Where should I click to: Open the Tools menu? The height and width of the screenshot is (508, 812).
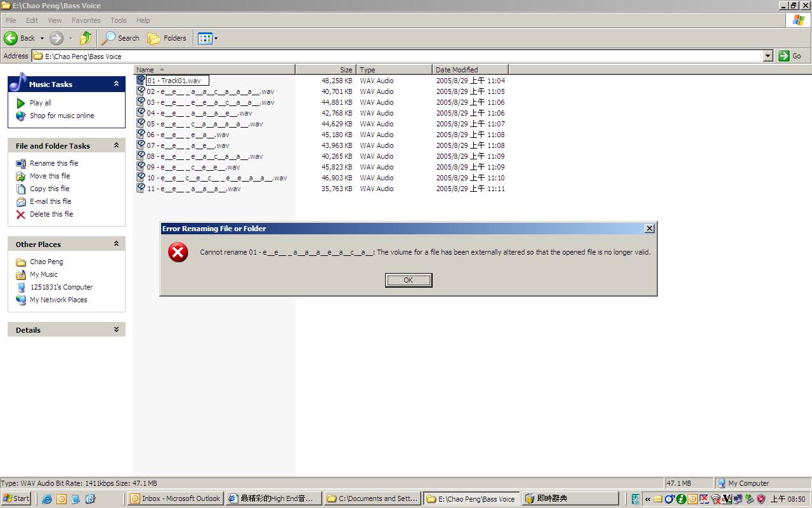(118, 20)
